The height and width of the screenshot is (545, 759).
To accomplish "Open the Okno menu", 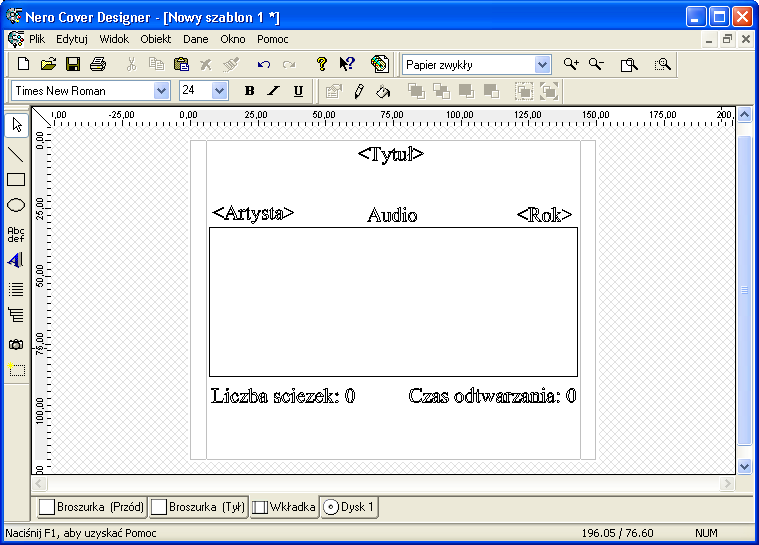I will (233, 39).
